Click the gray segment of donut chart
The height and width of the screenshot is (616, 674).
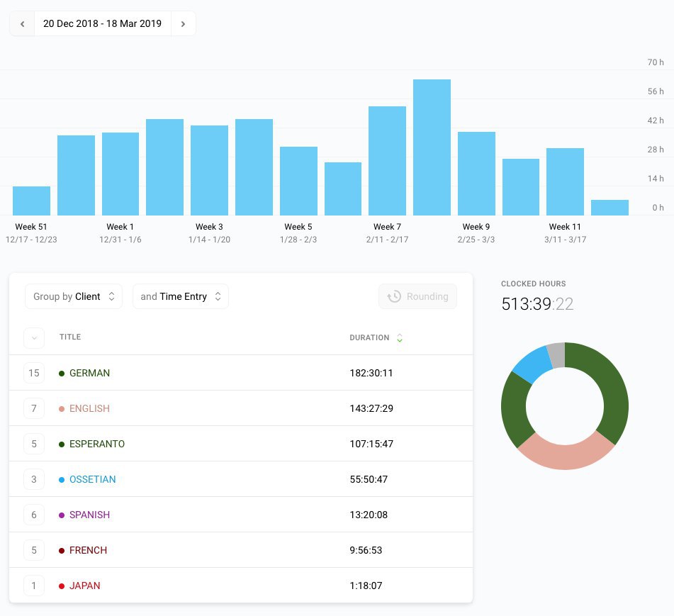(557, 355)
